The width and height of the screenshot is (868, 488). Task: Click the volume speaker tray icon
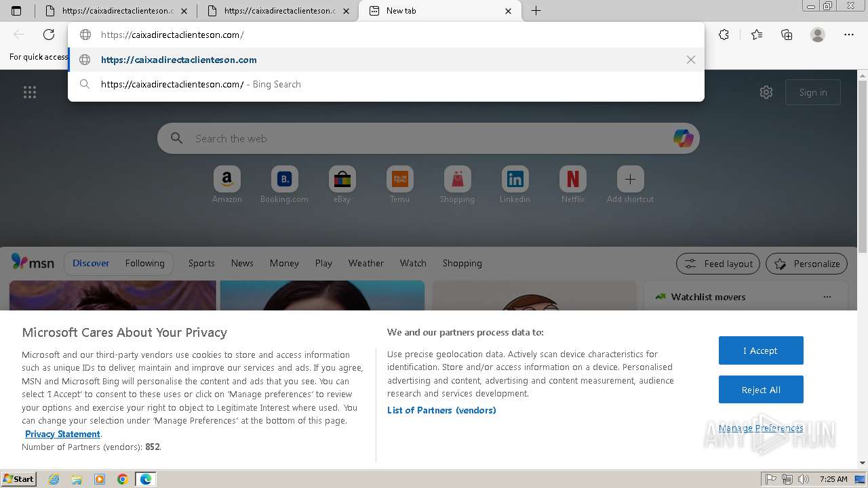(x=803, y=479)
